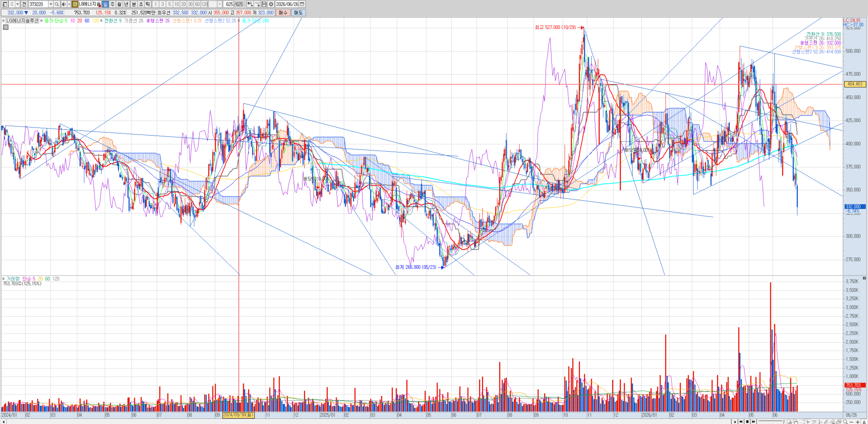This screenshot has height=424, width=868.
Task: Select the 10 interval button
Action: pyautogui.click(x=177, y=4)
